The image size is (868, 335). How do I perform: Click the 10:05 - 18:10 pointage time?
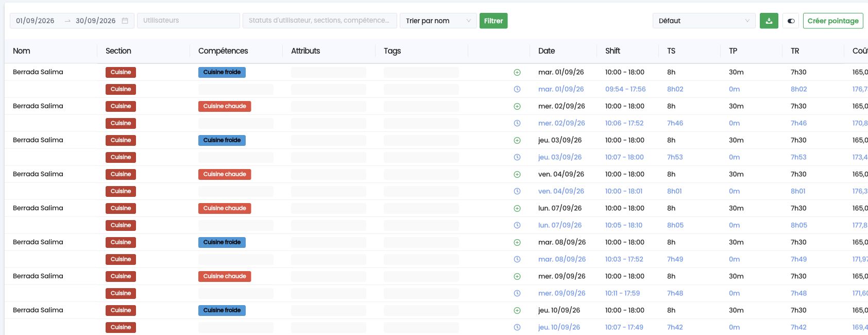(x=624, y=225)
